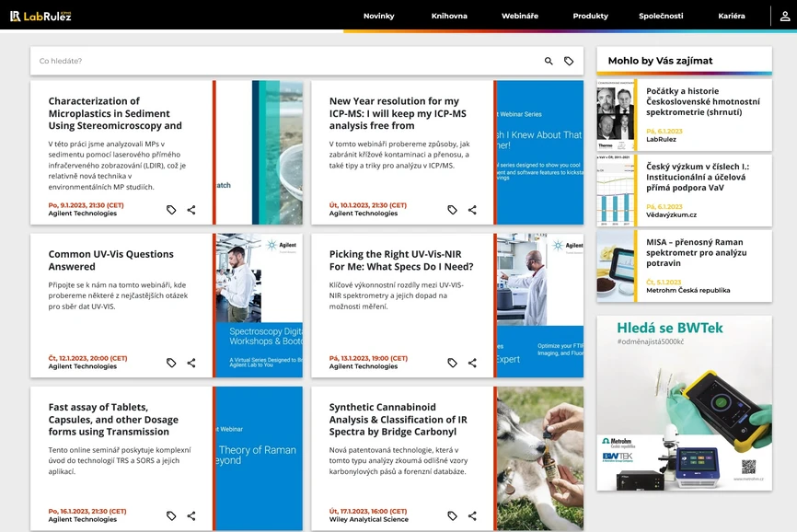
Task: Share the Fast assay of Tablets card
Action: click(191, 515)
